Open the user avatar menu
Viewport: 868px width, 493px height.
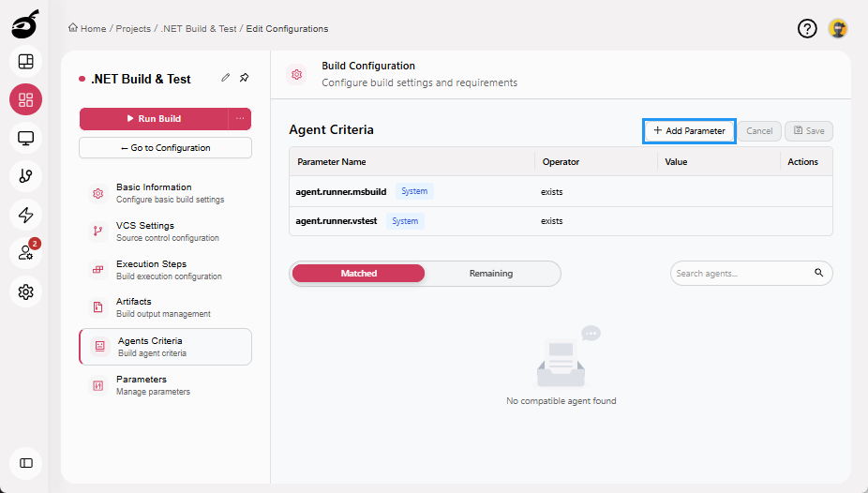point(838,28)
